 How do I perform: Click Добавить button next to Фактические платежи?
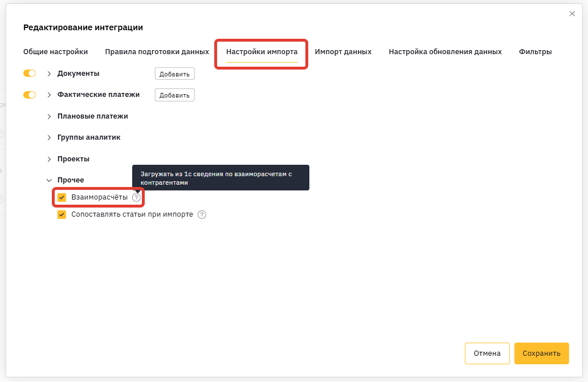[x=175, y=95]
